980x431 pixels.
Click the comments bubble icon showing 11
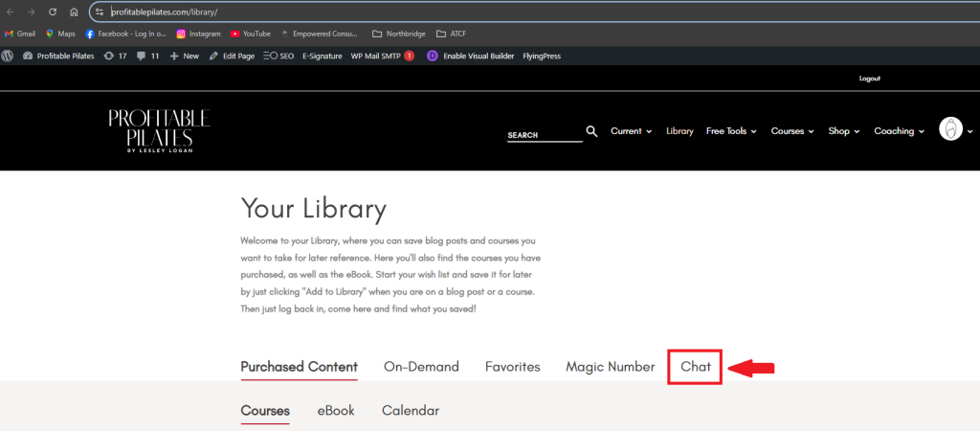pos(147,57)
